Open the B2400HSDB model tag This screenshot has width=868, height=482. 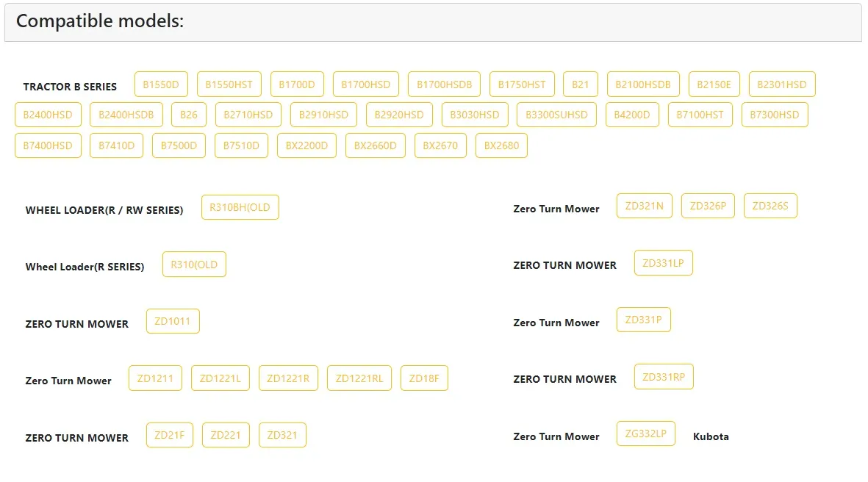126,115
